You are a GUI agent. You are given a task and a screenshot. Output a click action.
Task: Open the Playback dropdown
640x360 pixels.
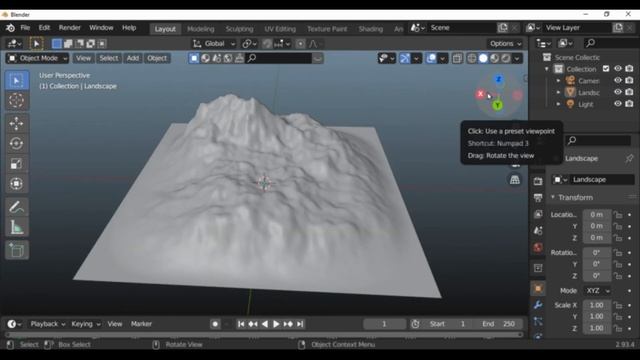(x=47, y=324)
